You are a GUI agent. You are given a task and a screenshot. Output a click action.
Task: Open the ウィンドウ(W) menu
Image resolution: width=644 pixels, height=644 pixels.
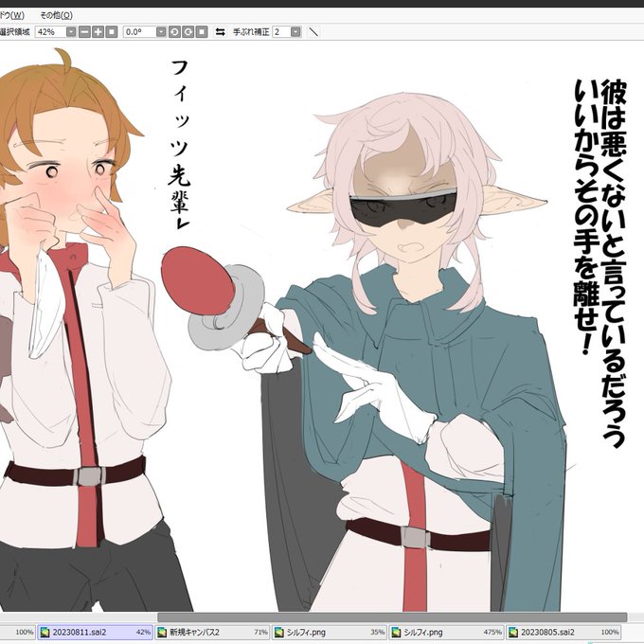[x=11, y=15]
